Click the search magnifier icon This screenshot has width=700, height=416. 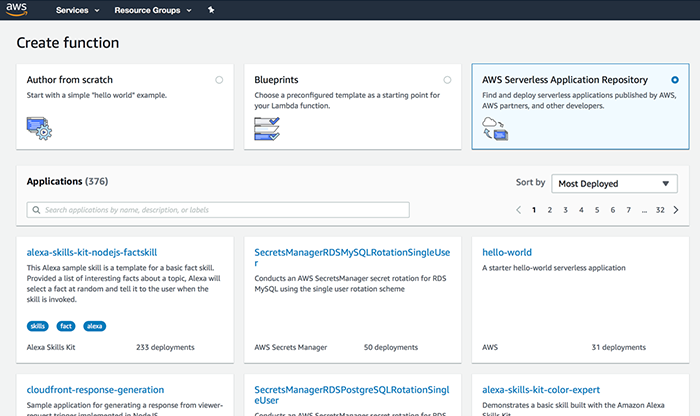[37, 210]
